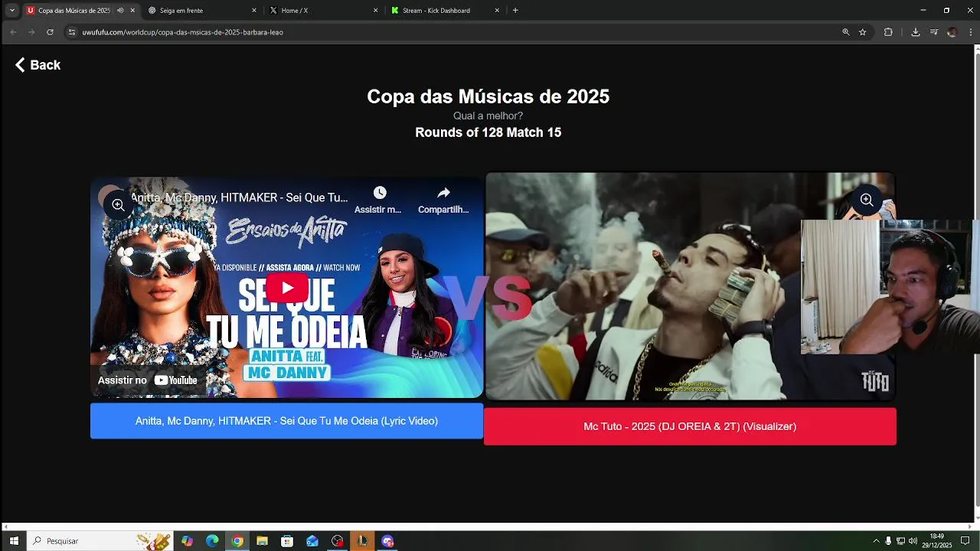980x551 pixels.
Task: Click the microphone tray icon
Action: pyautogui.click(x=888, y=541)
